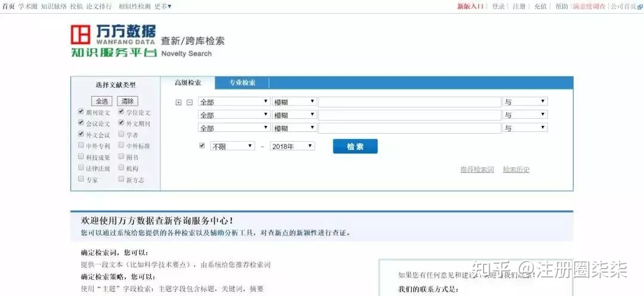644x296 pixels.
Task: Open 投稿 in top navigation
Action: [76, 7]
